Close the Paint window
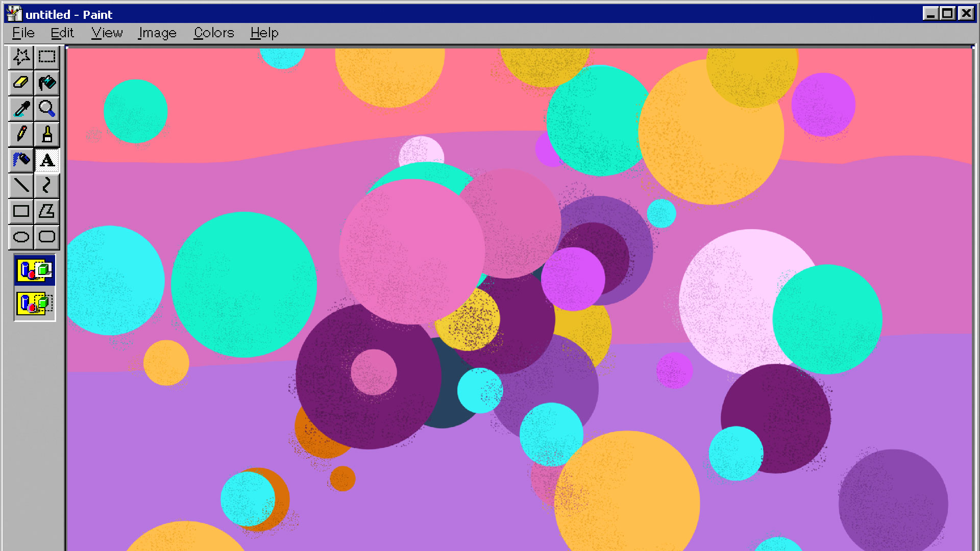The width and height of the screenshot is (980, 551). point(966,14)
